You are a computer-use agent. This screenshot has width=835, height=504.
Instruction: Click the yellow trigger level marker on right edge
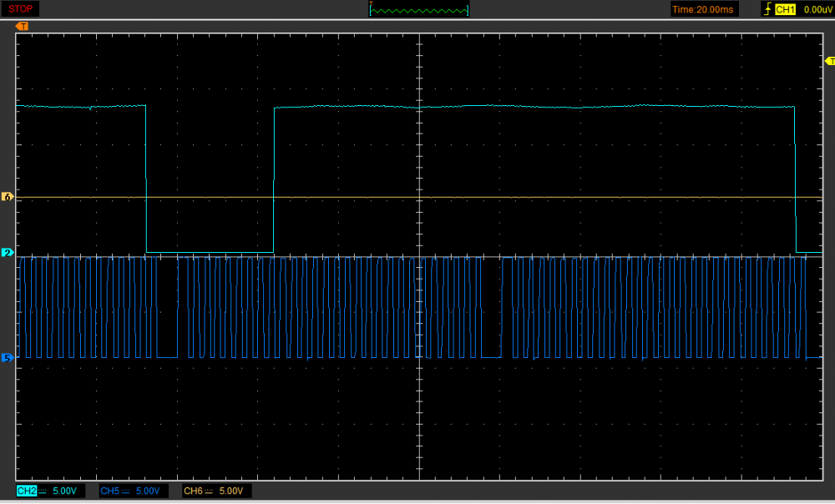tap(829, 61)
